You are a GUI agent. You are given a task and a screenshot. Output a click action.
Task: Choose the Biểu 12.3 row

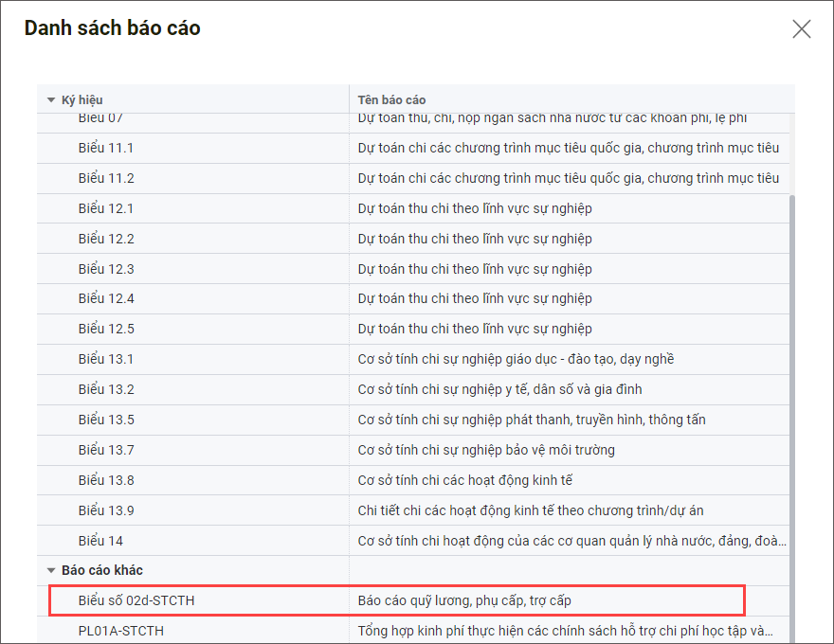click(x=106, y=269)
